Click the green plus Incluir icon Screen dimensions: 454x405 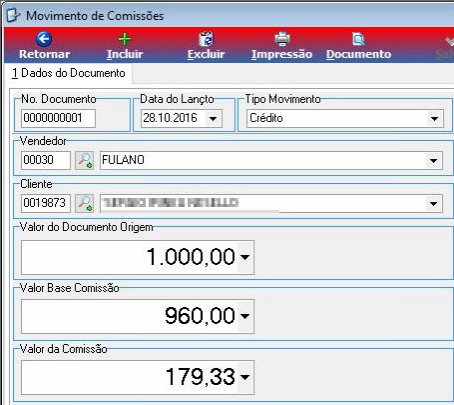pyautogui.click(x=125, y=39)
